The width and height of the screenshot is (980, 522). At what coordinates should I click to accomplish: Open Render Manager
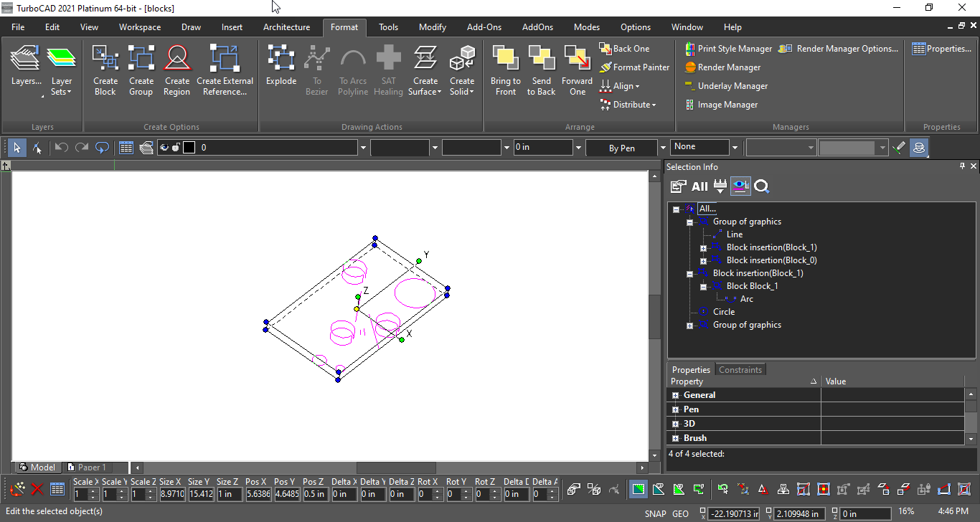coord(722,67)
